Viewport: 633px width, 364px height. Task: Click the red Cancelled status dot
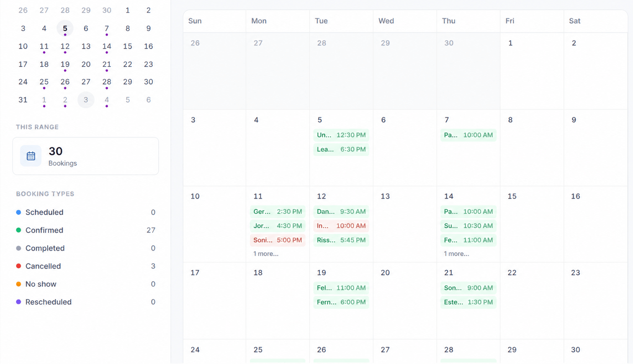[18, 266]
